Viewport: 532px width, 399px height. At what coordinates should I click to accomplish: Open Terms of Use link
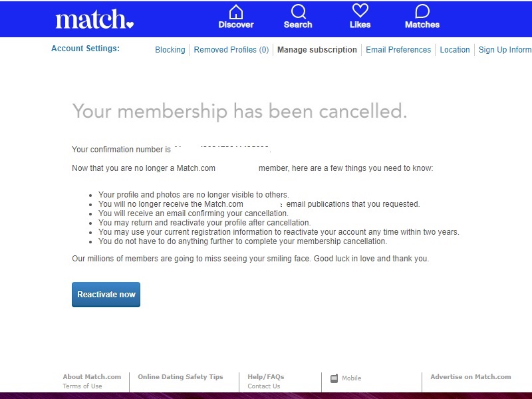tap(82, 386)
